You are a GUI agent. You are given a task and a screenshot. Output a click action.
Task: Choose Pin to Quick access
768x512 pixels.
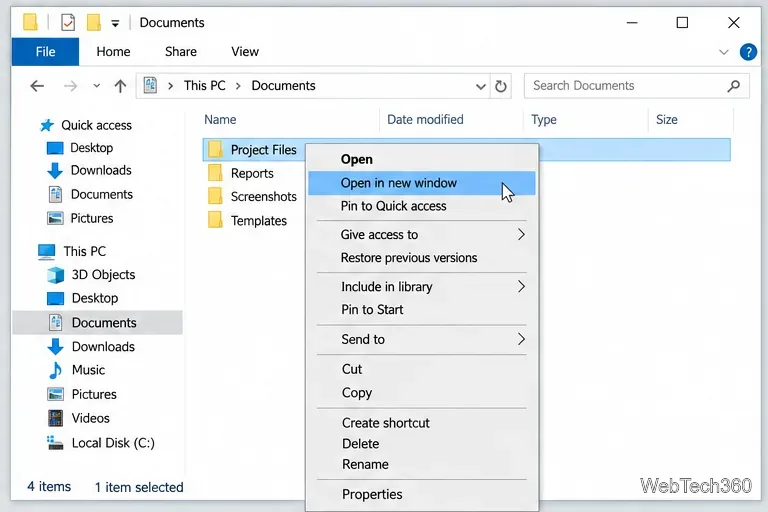pos(422,206)
